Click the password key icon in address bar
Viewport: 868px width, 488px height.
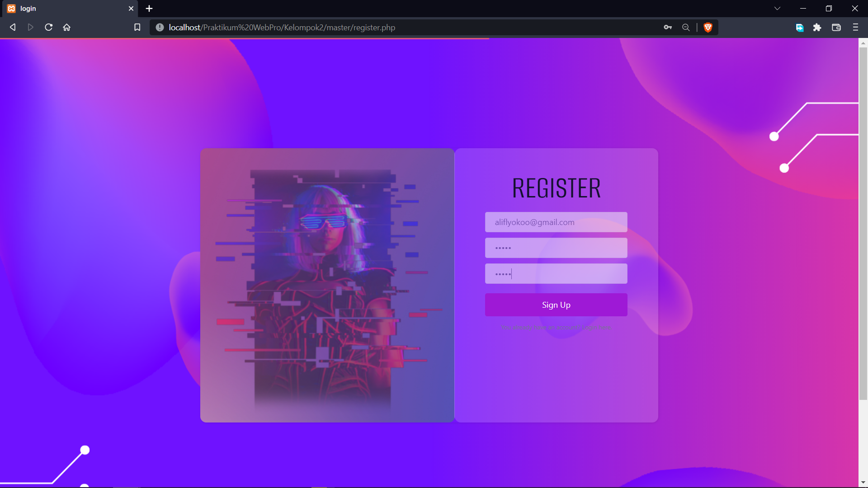point(668,28)
